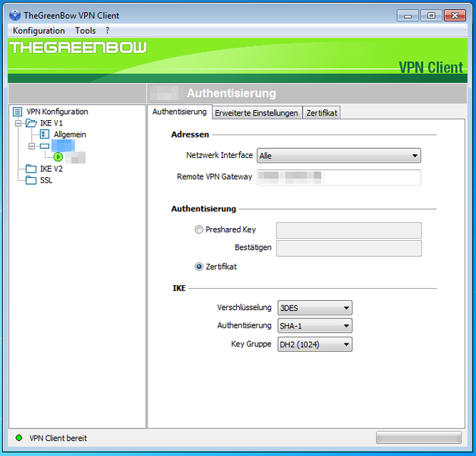
Task: Open the Key Gruppe dropdown
Action: [315, 344]
